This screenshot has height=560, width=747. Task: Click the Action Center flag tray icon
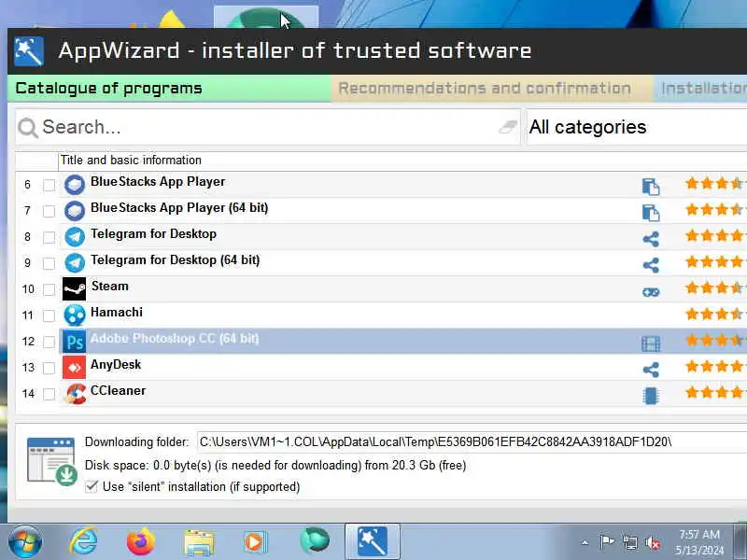tap(606, 542)
